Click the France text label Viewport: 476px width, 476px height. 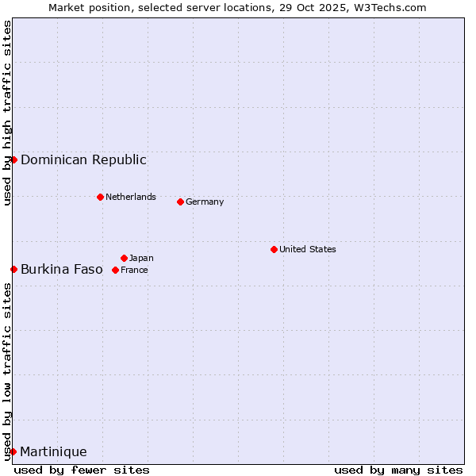134,270
